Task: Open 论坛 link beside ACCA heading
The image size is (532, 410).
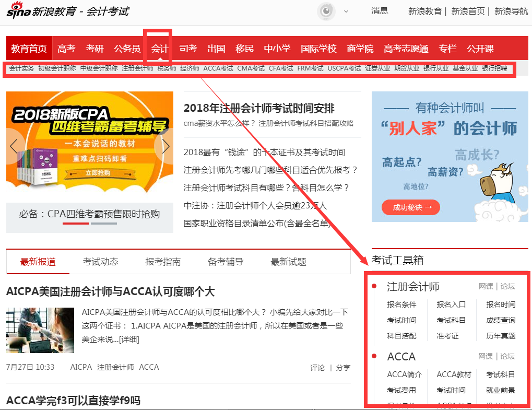Action: [507, 356]
